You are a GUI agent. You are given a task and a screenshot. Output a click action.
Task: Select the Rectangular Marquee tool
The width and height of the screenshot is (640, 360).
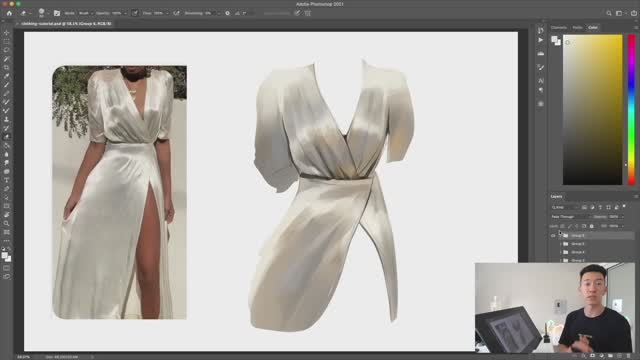point(6,41)
